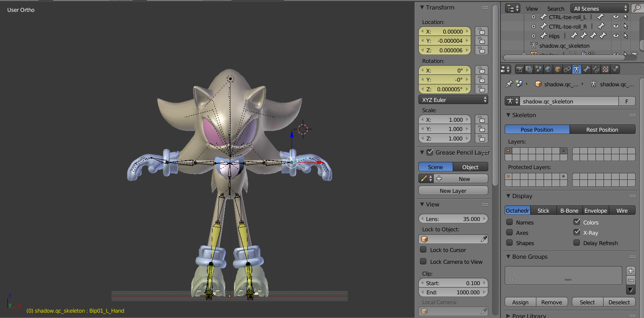Hide the Hips bone with eye icon
Image resolution: width=644 pixels, height=318 pixels.
616,36
